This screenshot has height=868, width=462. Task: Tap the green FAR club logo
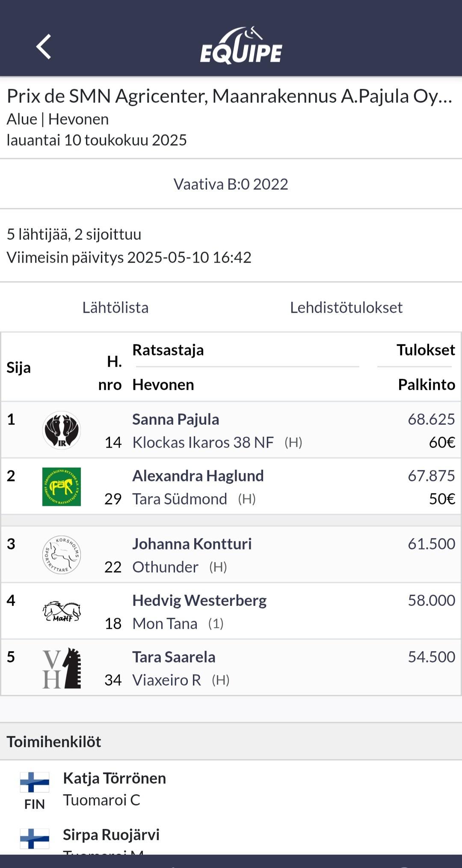(62, 486)
